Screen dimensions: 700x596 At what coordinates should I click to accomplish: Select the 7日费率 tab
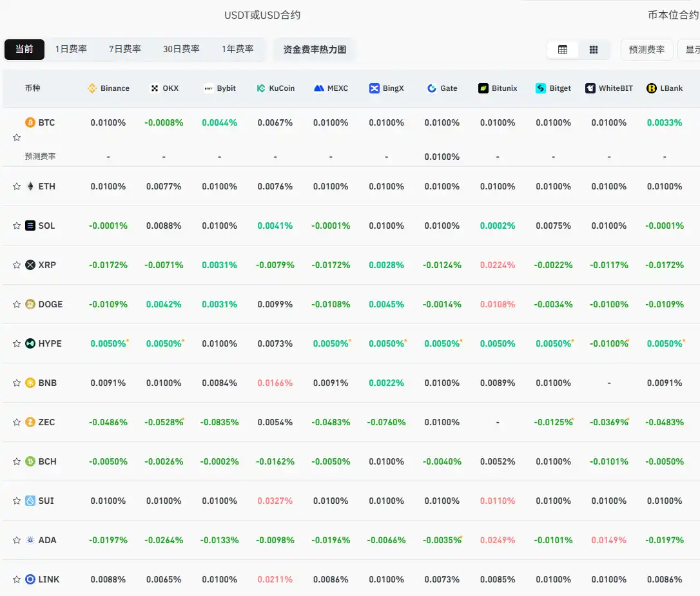pyautogui.click(x=125, y=49)
